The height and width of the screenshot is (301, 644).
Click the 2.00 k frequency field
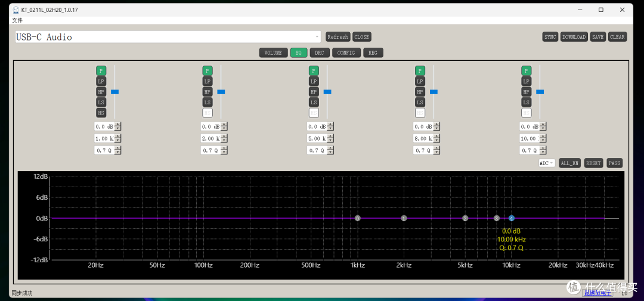[210, 138]
